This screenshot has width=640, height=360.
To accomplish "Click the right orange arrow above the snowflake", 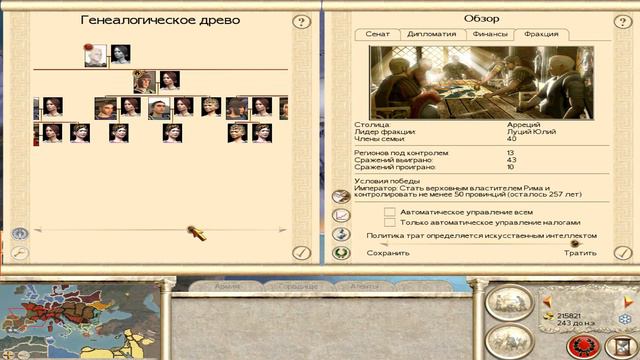I will click(628, 302).
